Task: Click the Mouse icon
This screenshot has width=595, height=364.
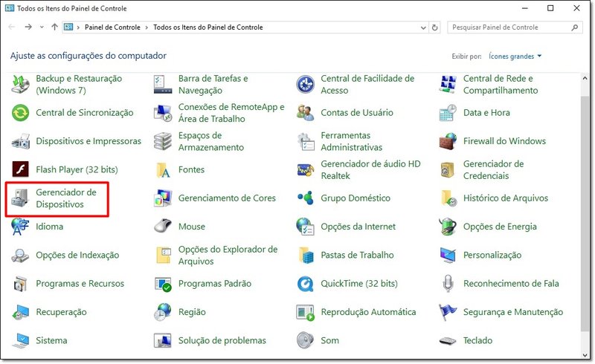Action: tap(163, 227)
